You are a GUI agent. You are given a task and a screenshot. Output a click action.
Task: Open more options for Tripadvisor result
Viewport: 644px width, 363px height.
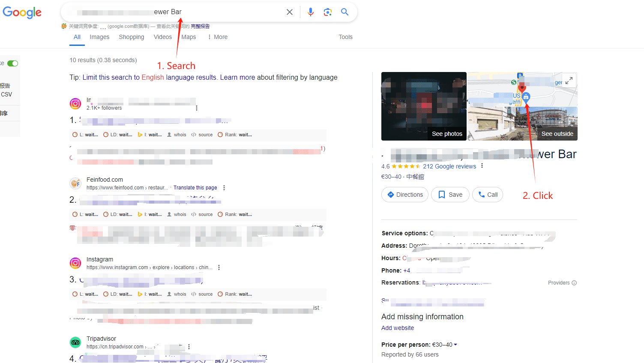click(189, 347)
